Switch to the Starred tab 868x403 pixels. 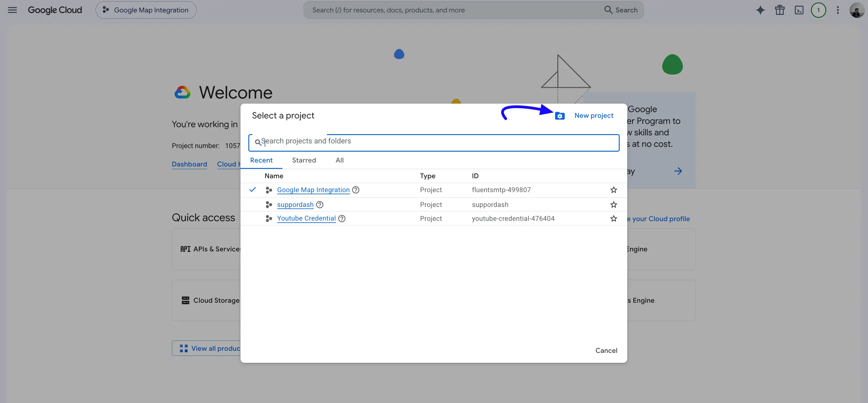pos(304,160)
